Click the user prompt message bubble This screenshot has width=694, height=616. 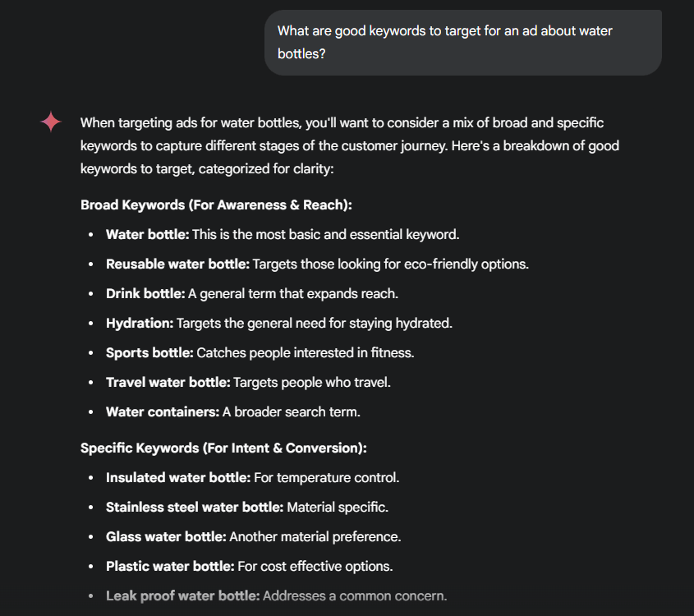462,43
